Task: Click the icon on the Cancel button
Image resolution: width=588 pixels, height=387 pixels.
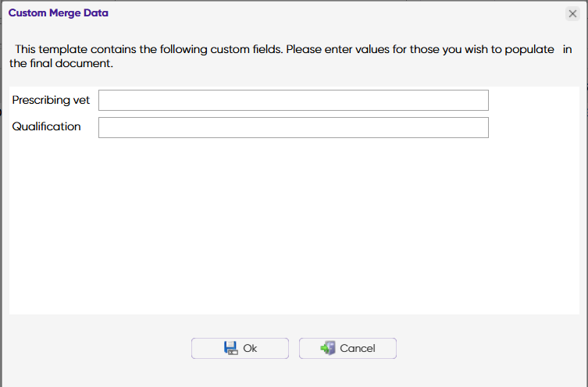Action: [x=328, y=348]
